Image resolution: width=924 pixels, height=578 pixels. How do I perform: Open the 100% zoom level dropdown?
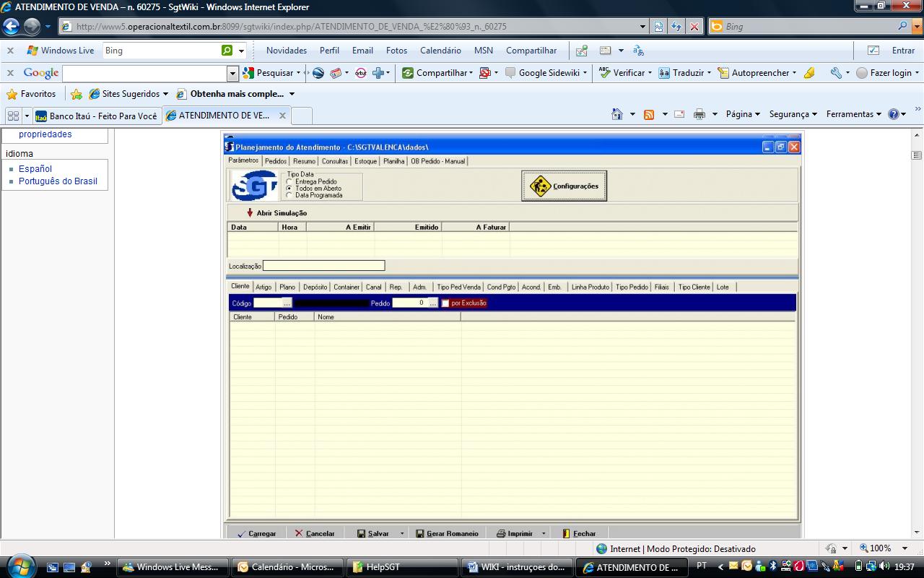(x=905, y=548)
